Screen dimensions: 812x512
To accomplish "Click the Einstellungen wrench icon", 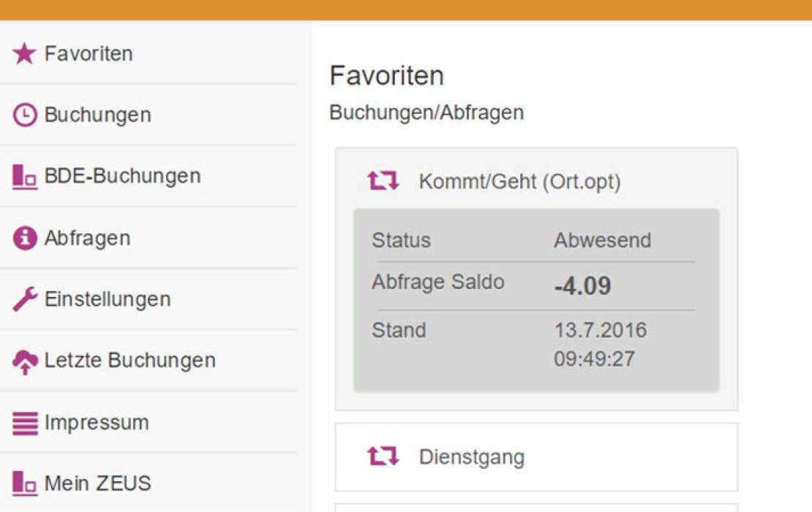I will point(24,299).
